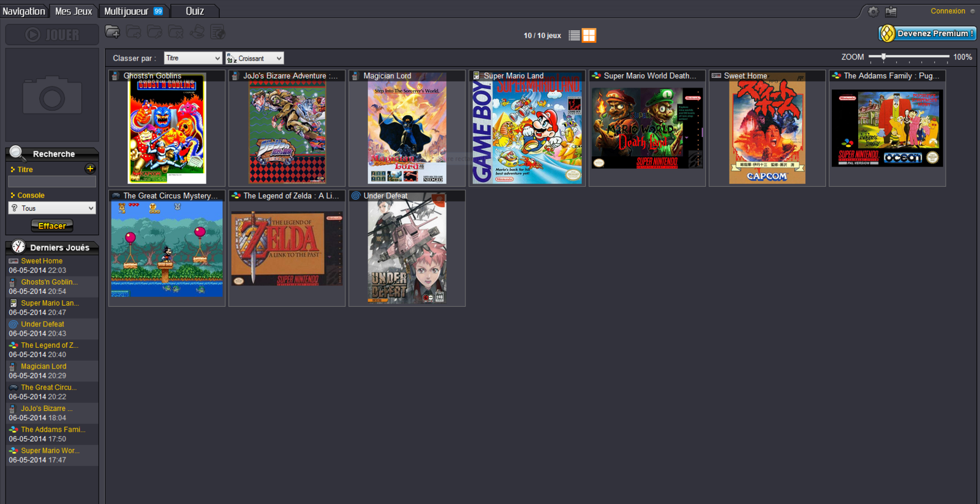The width and height of the screenshot is (980, 504).
Task: Click the Mega Drive icon beside The Great Circu... in recent list
Action: 13,387
